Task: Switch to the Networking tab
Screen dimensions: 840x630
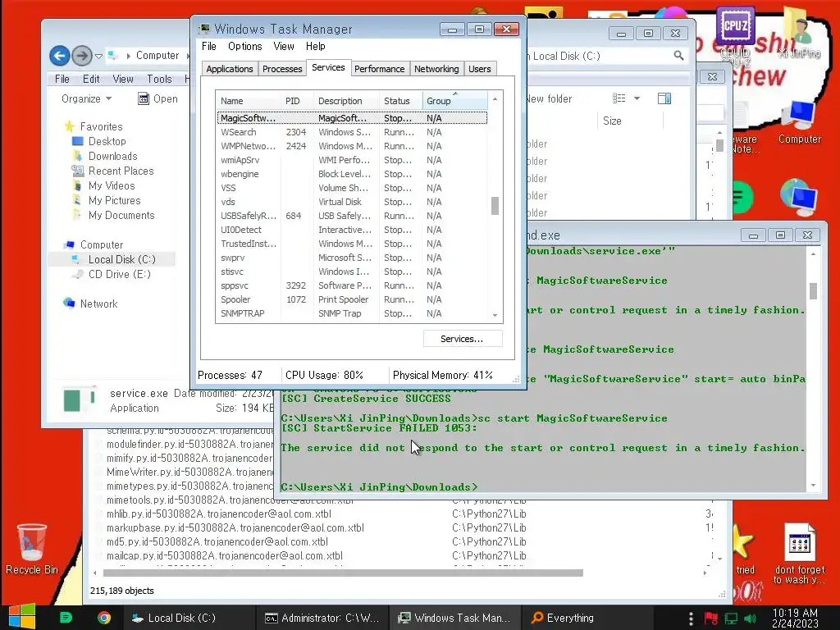Action: pos(436,69)
